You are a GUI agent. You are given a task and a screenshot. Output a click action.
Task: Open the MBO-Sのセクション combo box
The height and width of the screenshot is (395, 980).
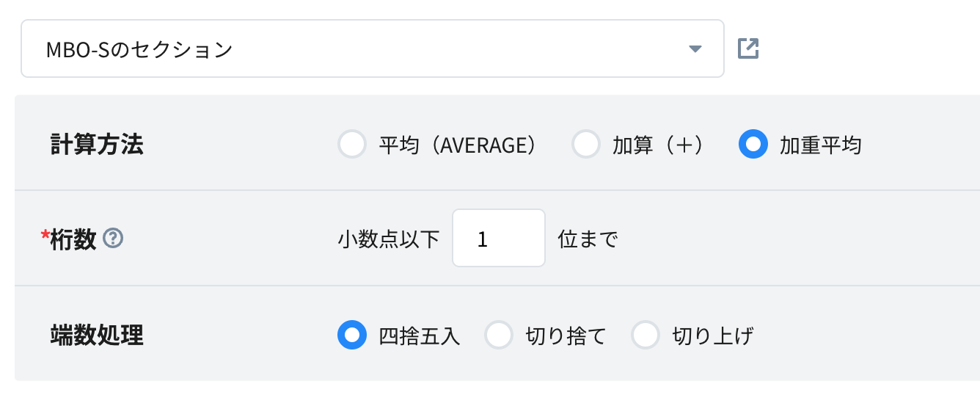click(x=367, y=49)
